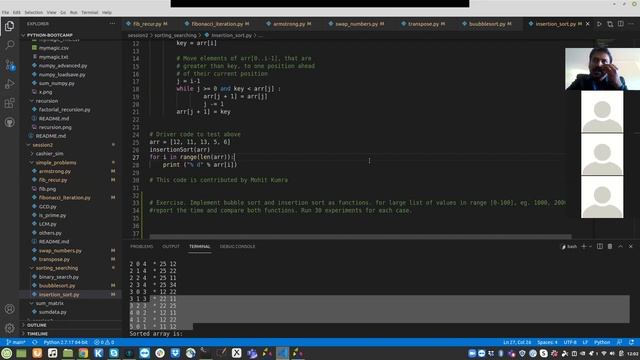Close the terminal panel with X
Viewport: 640px width, 360px height.
[x=631, y=247]
